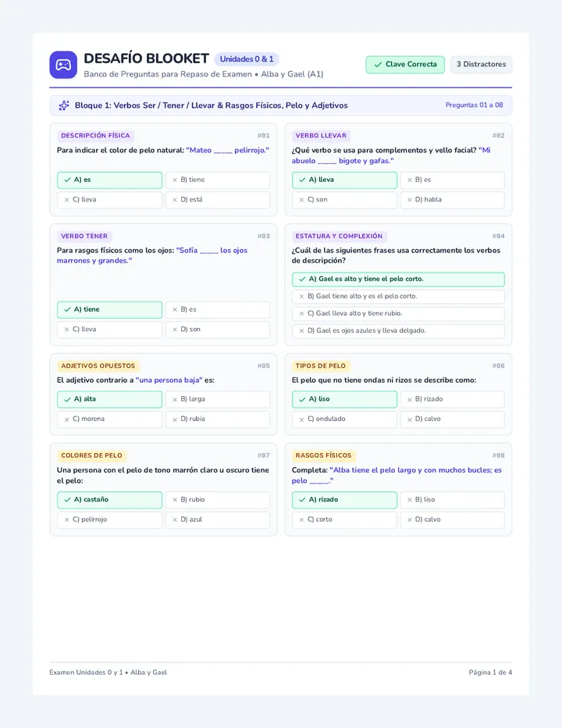Click the COLORES DE PELO category tag
The width and height of the screenshot is (562, 728).
[x=92, y=455]
